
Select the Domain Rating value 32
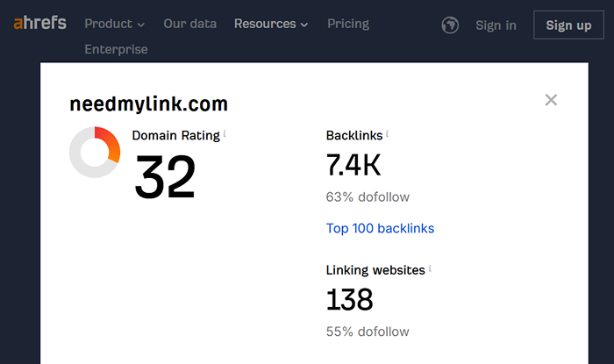pos(165,176)
